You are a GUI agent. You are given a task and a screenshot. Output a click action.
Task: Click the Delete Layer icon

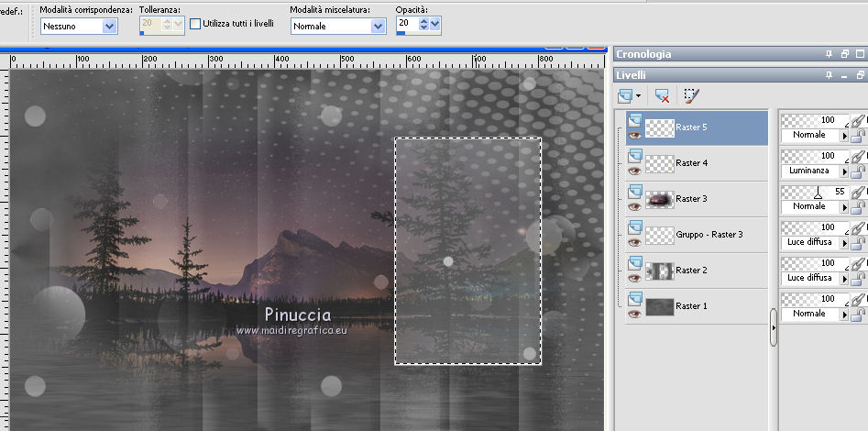coord(662,94)
